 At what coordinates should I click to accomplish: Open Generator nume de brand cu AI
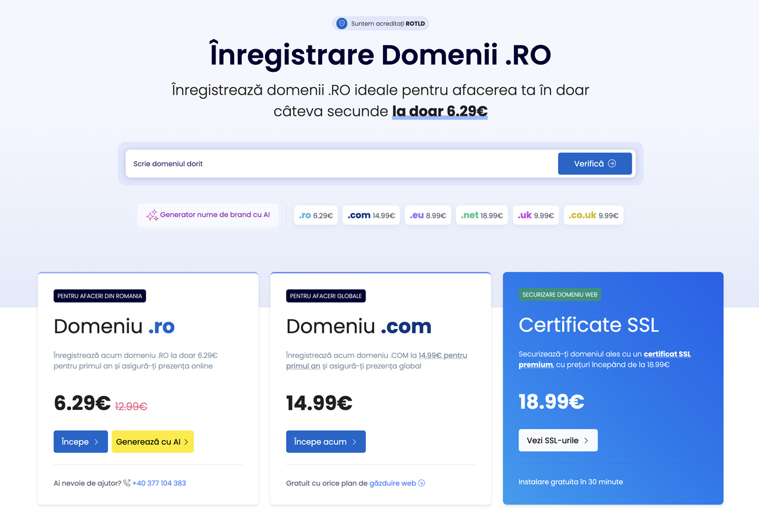(x=208, y=215)
